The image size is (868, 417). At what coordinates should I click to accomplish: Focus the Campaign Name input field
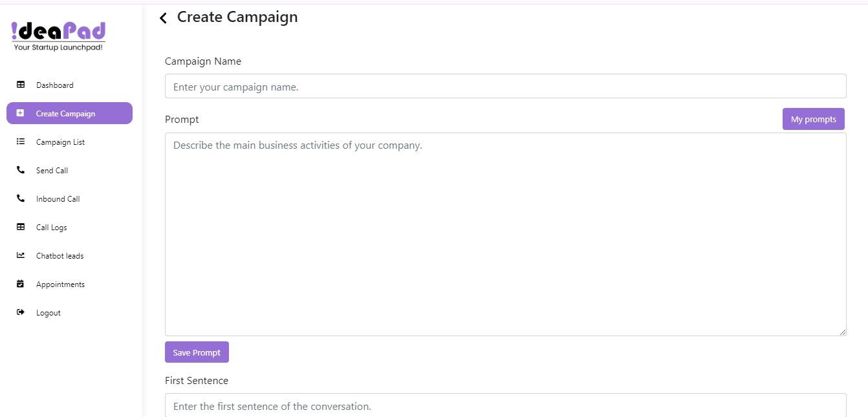point(505,87)
